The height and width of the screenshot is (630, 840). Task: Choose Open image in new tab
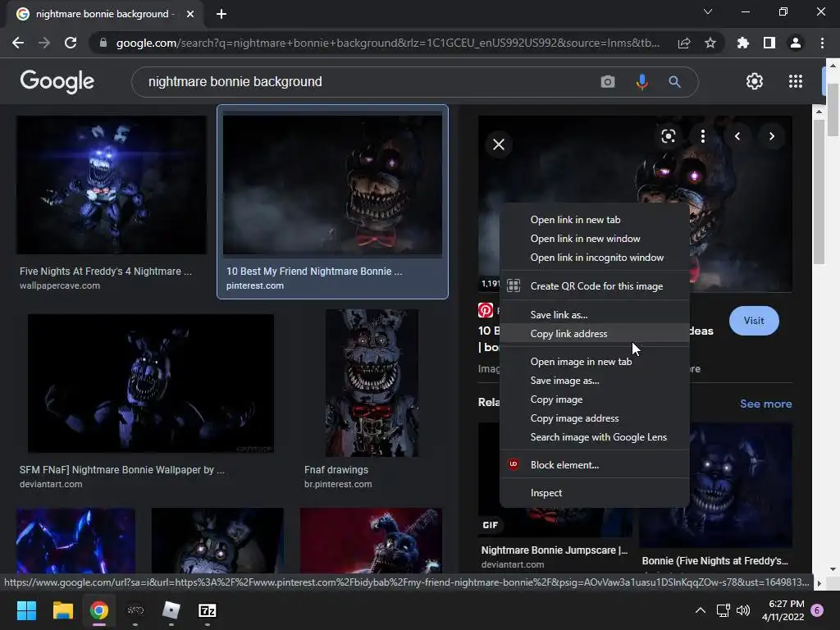pos(594,362)
